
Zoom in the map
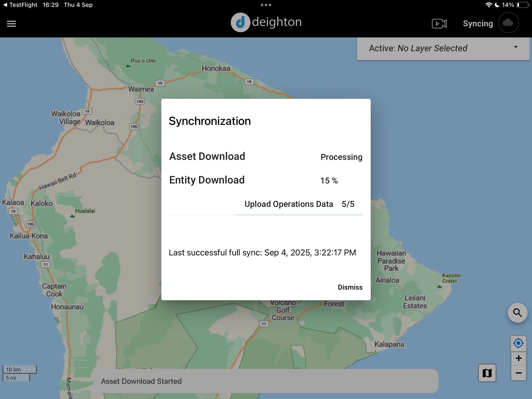[x=518, y=358]
